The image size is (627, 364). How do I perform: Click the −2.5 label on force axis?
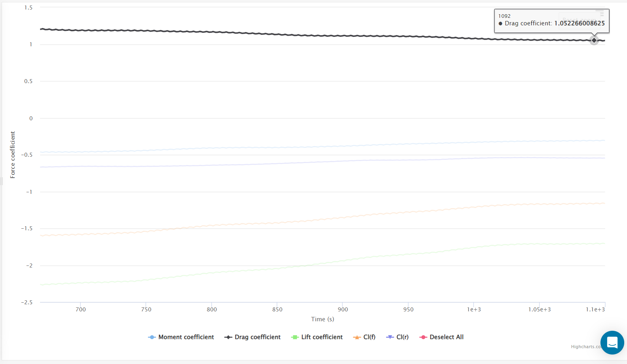[x=27, y=302]
